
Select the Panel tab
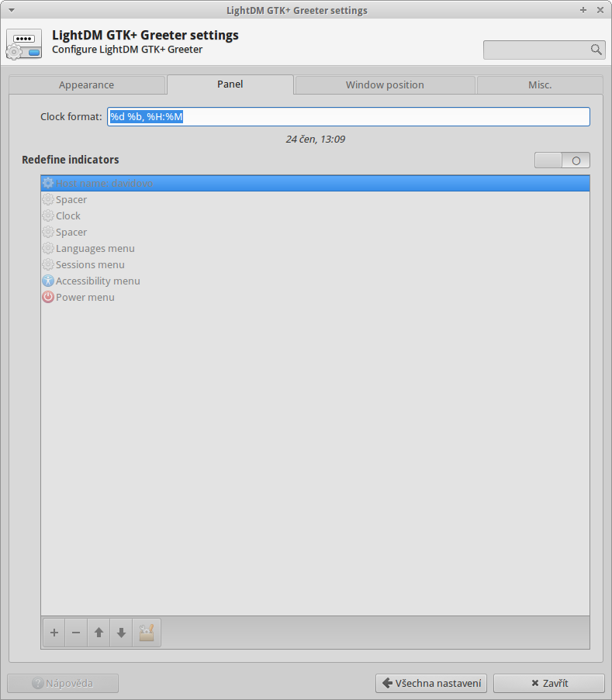[230, 84]
